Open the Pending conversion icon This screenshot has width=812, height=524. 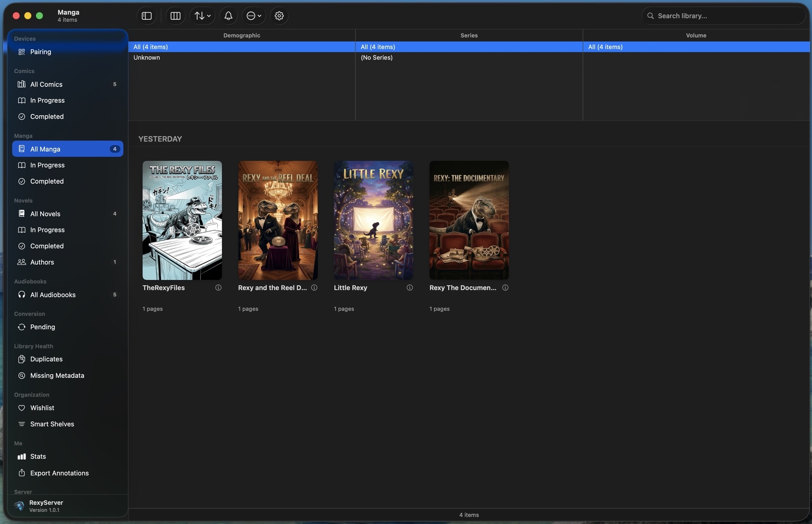click(x=21, y=327)
